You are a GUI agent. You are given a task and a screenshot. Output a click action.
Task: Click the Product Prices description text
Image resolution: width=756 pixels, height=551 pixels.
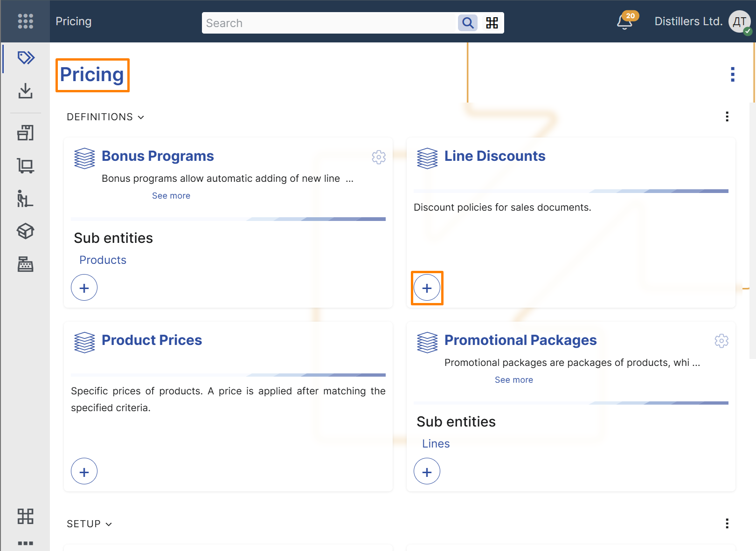coord(228,399)
